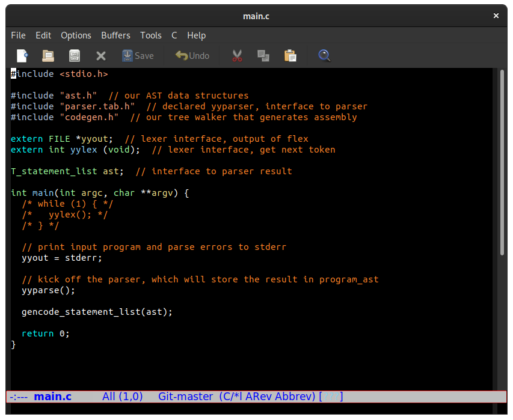Image resolution: width=513 pixels, height=420 pixels.
Task: Cut selection with the scissors icon
Action: coord(237,56)
